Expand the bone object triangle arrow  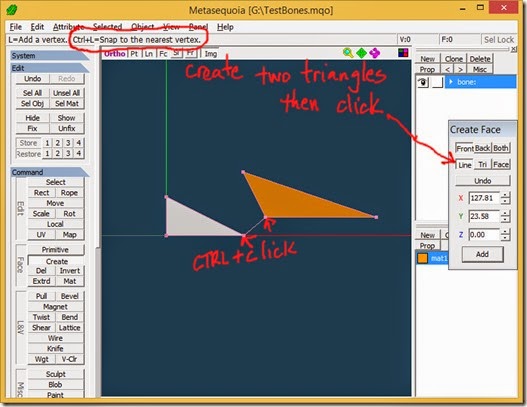pos(451,82)
